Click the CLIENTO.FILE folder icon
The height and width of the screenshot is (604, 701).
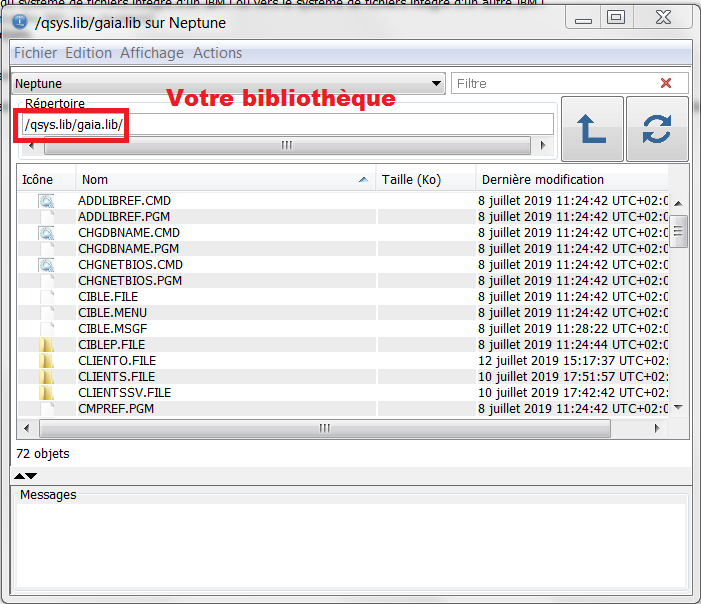coord(47,361)
